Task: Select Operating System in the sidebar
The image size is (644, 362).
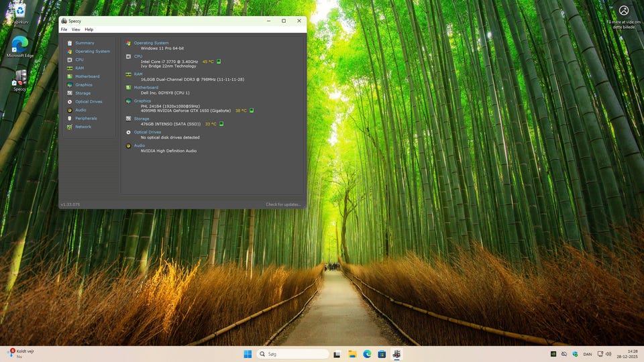Action: [x=92, y=52]
